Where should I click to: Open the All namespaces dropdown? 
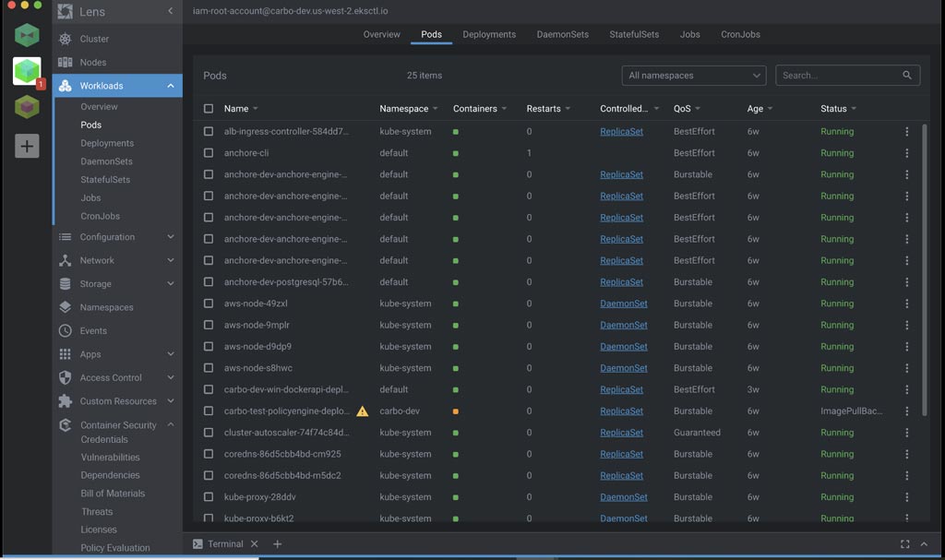694,76
